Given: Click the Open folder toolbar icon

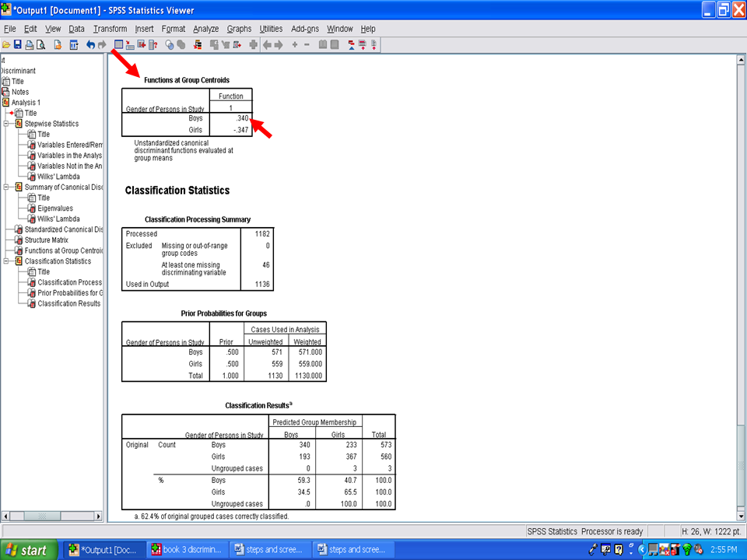Looking at the screenshot, I should click(6, 45).
